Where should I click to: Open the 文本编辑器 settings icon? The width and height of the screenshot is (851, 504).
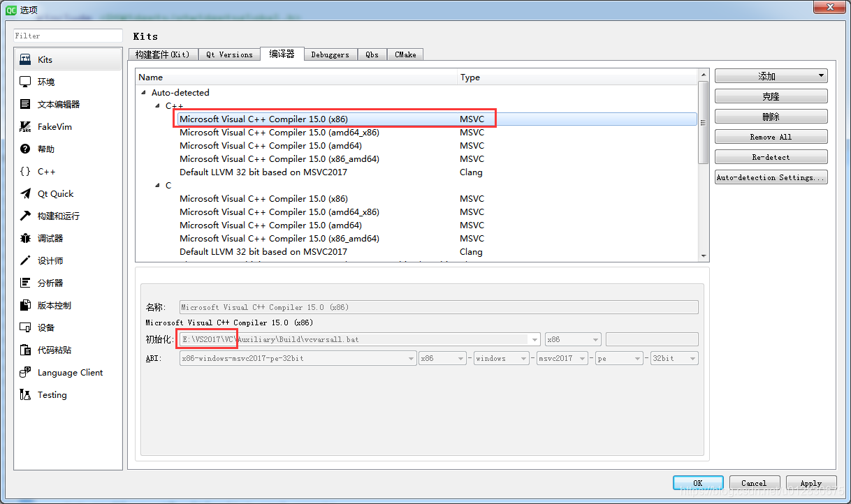point(25,104)
